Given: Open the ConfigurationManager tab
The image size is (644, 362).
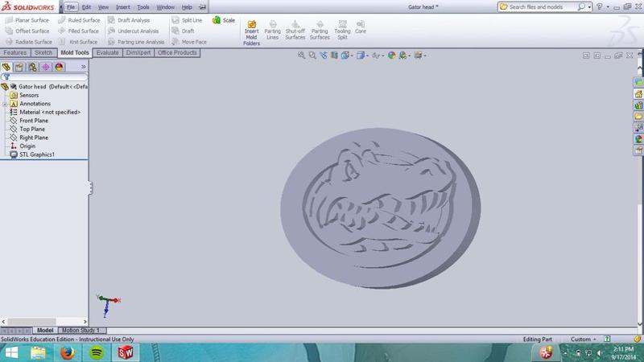Looking at the screenshot, I should (32, 67).
